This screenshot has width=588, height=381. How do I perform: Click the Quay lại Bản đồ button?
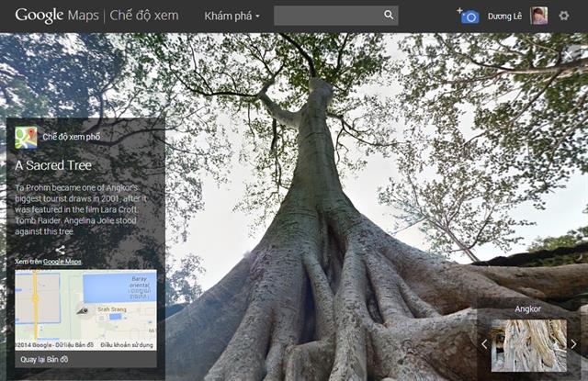click(44, 359)
